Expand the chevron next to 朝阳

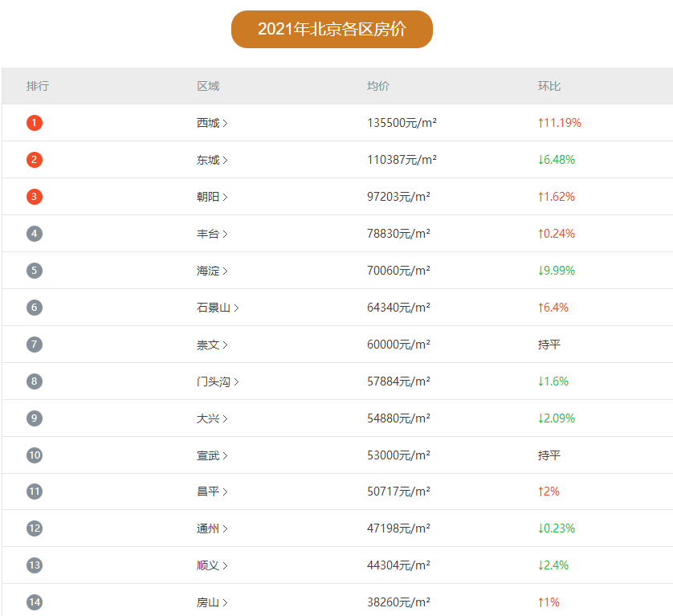[226, 197]
